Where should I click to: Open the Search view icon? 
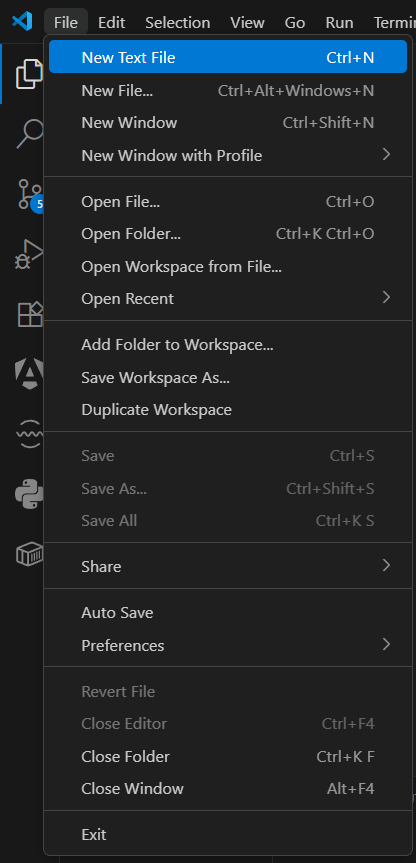(x=30, y=134)
